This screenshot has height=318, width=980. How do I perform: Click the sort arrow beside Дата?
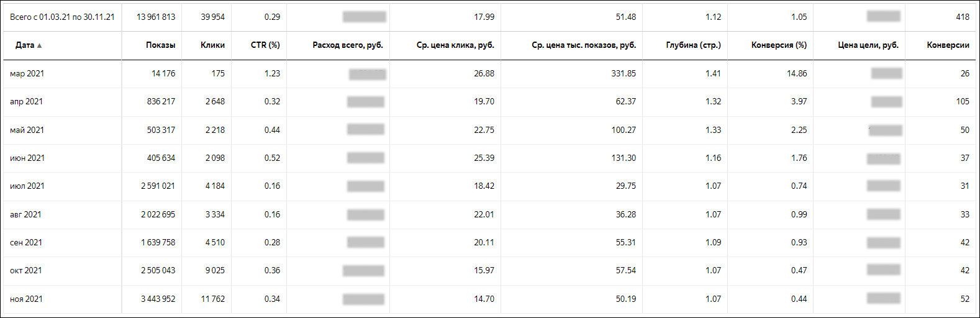click(40, 46)
